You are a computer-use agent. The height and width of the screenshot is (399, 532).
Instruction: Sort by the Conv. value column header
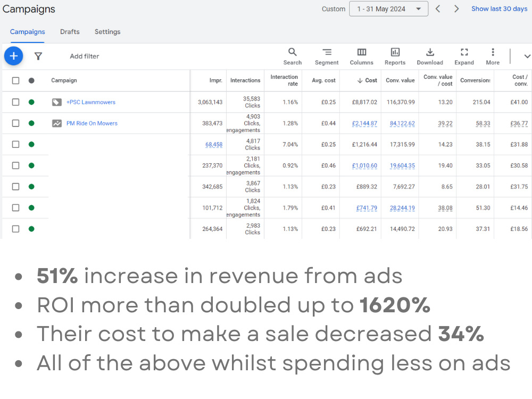(401, 80)
